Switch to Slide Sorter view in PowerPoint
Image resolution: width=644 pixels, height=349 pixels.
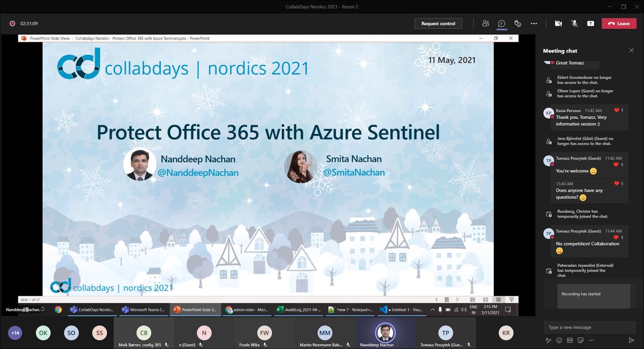point(487,299)
